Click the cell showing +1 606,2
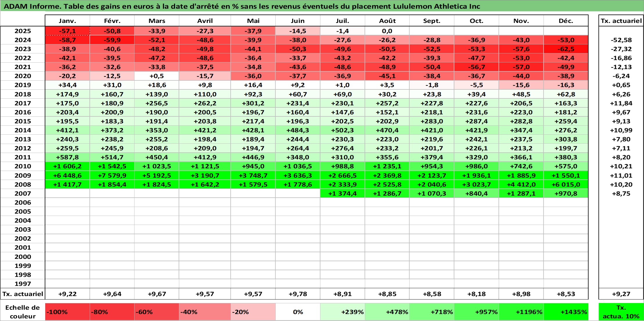The image size is (644, 321). coord(67,166)
